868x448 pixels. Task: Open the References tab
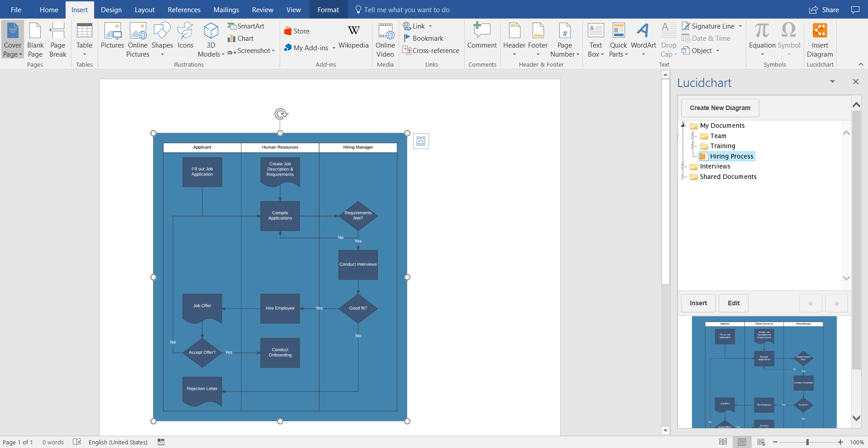pyautogui.click(x=184, y=10)
